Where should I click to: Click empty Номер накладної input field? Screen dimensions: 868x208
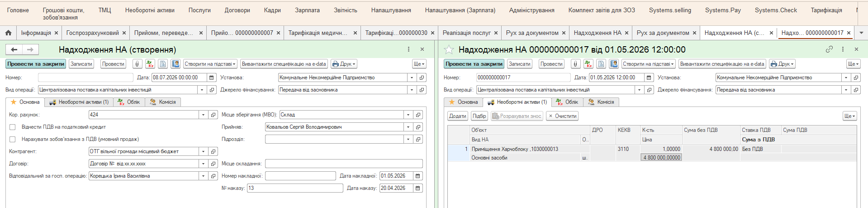(300, 176)
